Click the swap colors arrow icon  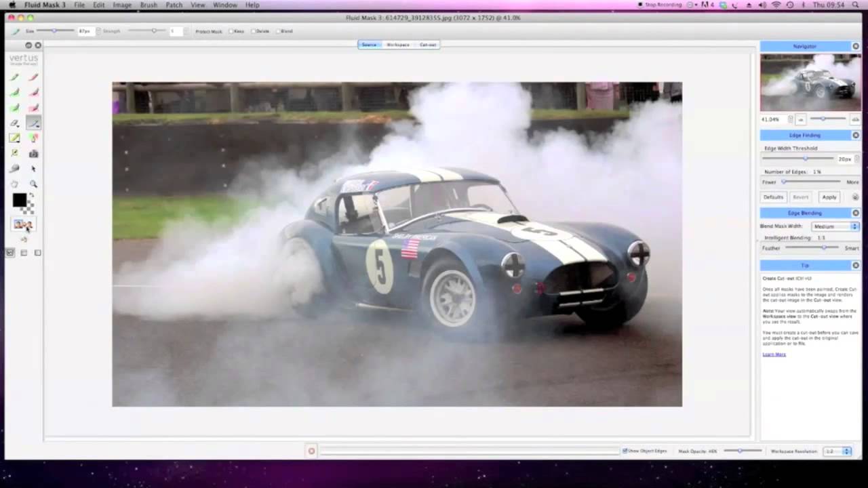31,196
